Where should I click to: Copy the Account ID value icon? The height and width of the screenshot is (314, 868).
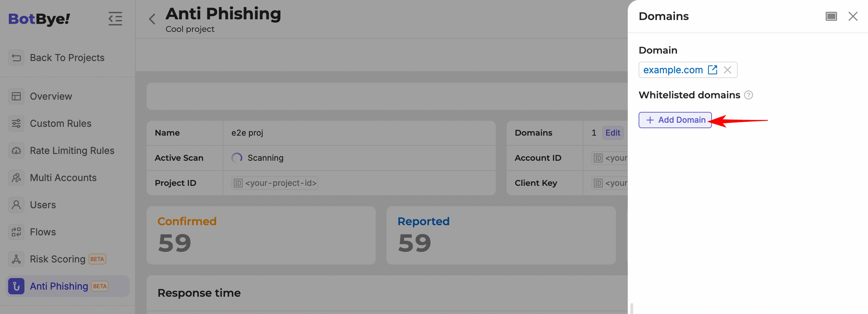[x=598, y=158]
